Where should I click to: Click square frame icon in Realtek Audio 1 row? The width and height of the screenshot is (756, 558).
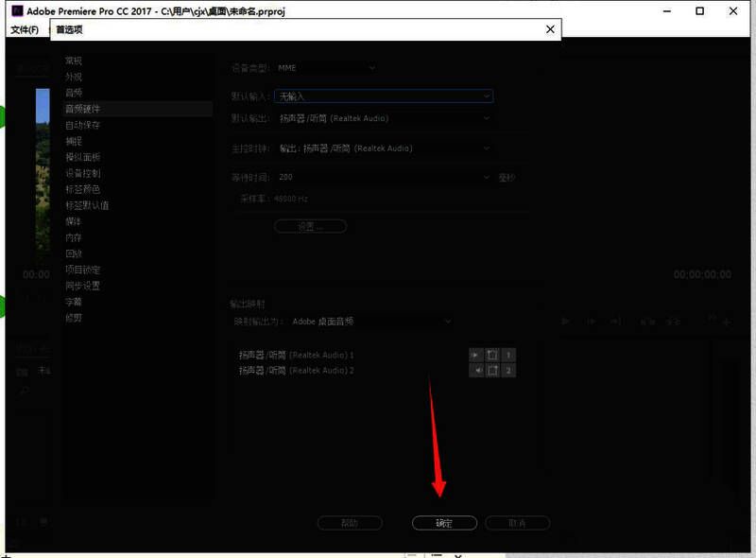click(x=492, y=356)
